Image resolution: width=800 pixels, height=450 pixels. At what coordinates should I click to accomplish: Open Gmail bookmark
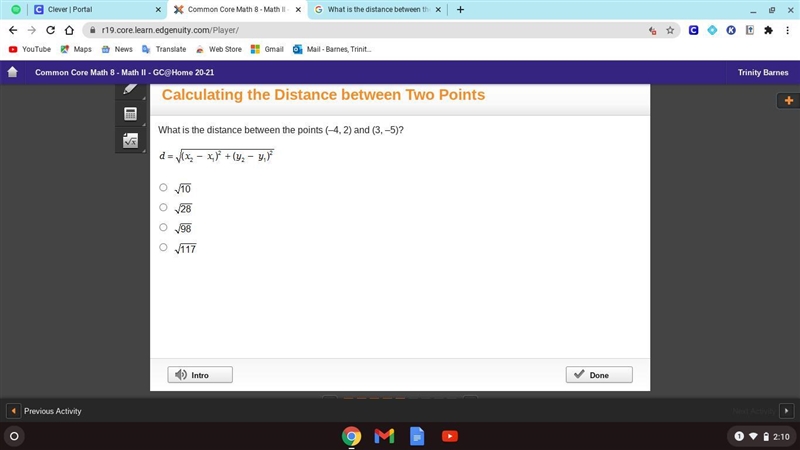tap(267, 49)
